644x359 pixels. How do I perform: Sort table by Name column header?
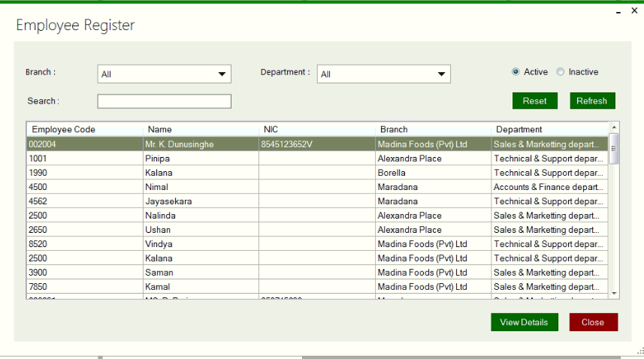click(201, 129)
